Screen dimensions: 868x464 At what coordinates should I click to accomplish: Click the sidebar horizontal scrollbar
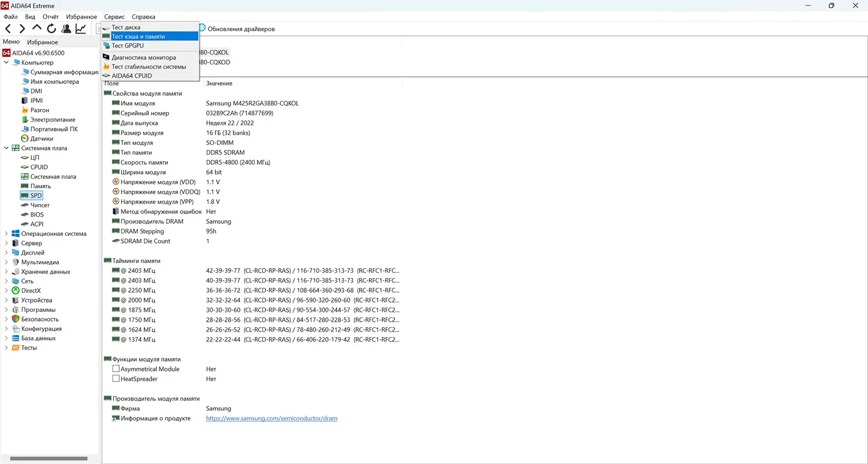tap(49, 459)
